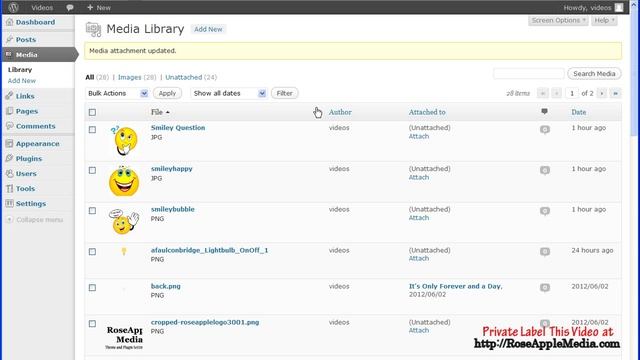The image size is (640, 360).
Task: Check the smileybubble row checkbox
Action: coord(92,211)
